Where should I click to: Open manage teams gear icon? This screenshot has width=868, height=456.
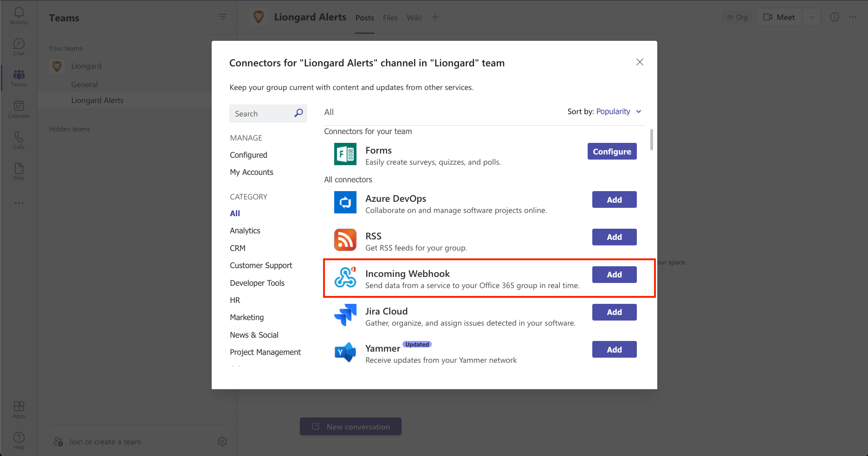[x=222, y=442]
